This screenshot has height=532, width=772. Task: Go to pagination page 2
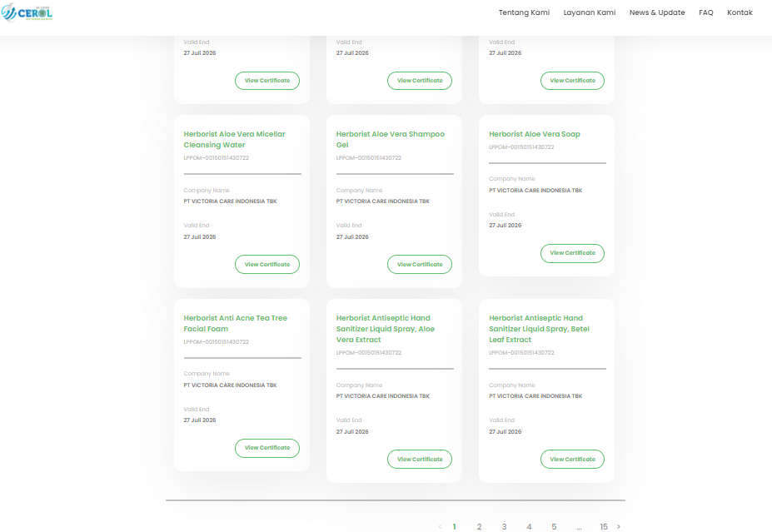click(x=479, y=526)
